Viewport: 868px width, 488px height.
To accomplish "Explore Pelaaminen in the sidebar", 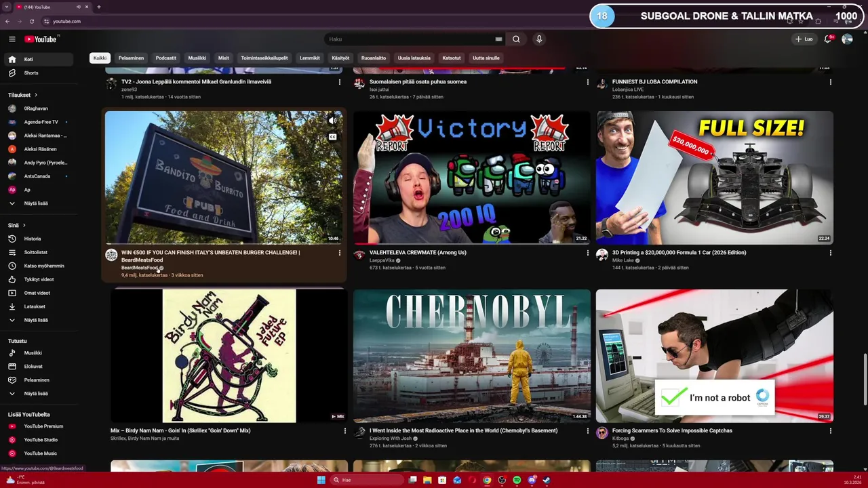I will tap(39, 380).
